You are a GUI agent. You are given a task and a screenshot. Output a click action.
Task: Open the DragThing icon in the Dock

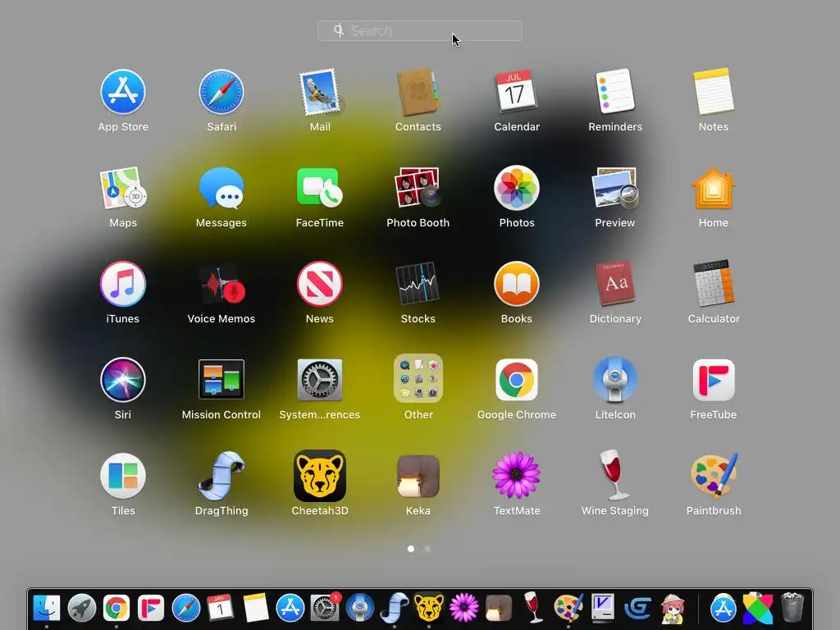[x=395, y=609]
